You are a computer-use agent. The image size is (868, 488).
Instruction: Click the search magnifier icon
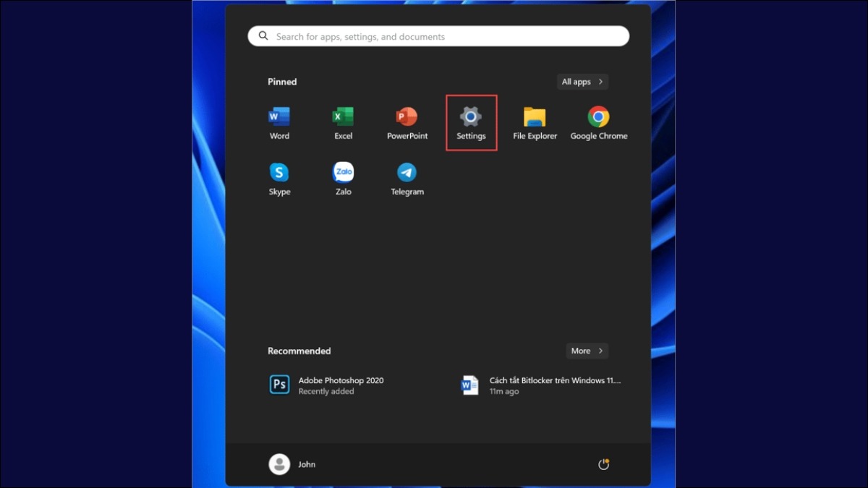[263, 36]
